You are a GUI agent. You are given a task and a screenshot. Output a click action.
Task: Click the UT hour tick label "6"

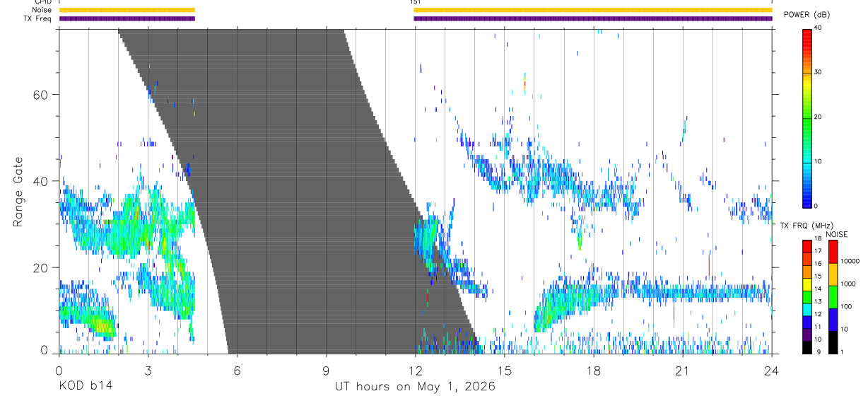pyautogui.click(x=237, y=371)
